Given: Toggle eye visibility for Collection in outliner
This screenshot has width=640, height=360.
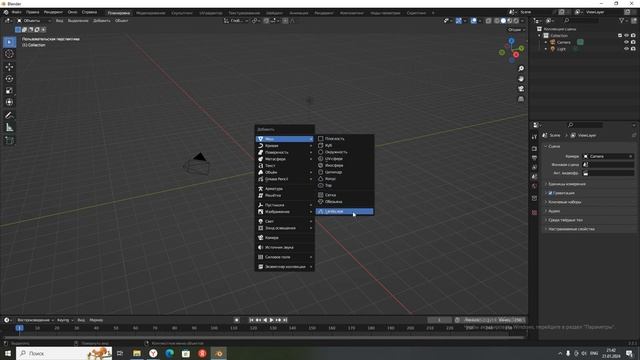Looking at the screenshot, I should coord(627,36).
